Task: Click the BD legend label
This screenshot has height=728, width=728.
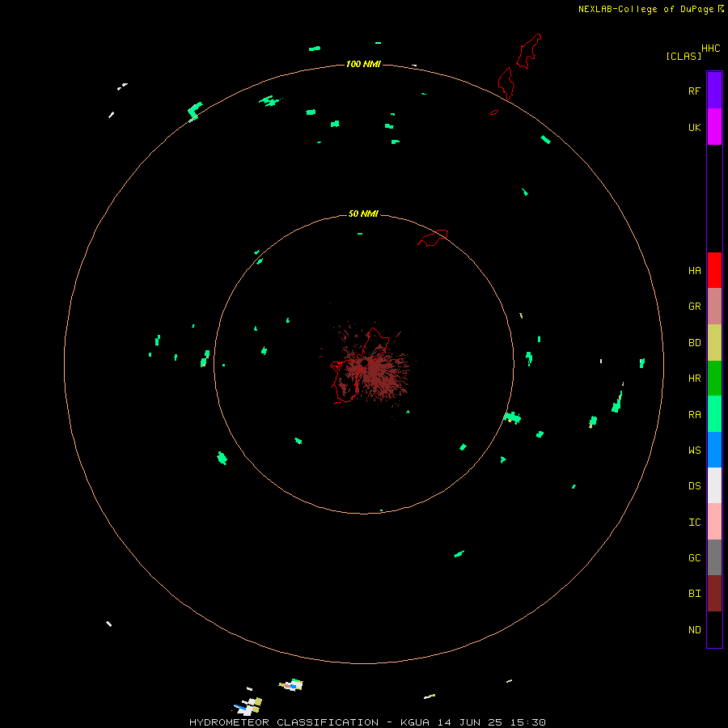Action: 694,343
